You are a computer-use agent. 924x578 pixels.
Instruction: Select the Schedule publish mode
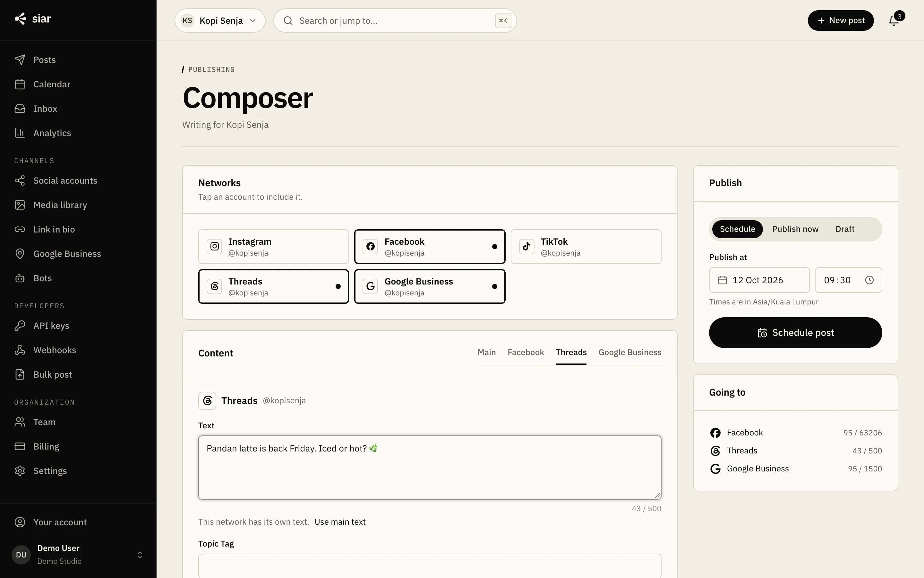(x=737, y=229)
